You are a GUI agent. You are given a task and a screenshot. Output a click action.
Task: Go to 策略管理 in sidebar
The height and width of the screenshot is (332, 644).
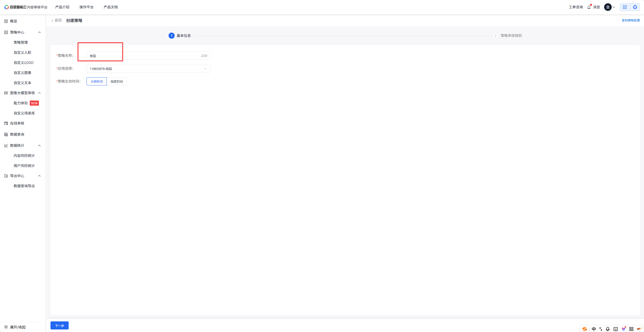[x=21, y=42]
